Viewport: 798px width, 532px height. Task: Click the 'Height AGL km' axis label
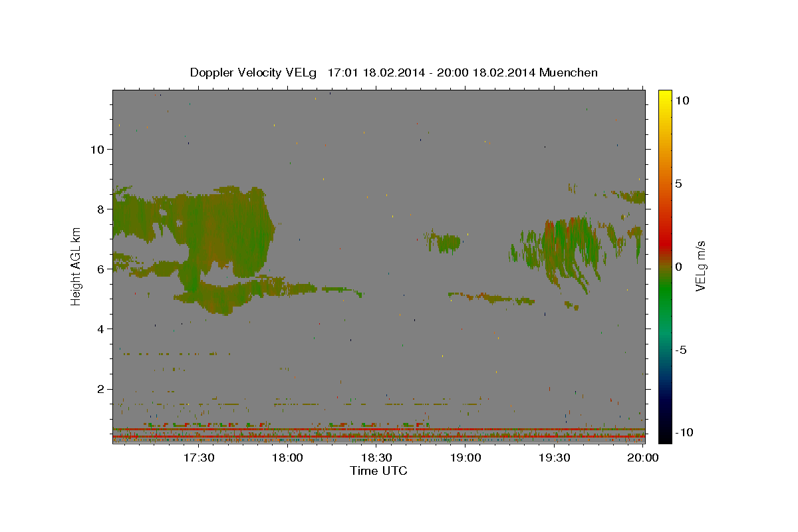76,266
